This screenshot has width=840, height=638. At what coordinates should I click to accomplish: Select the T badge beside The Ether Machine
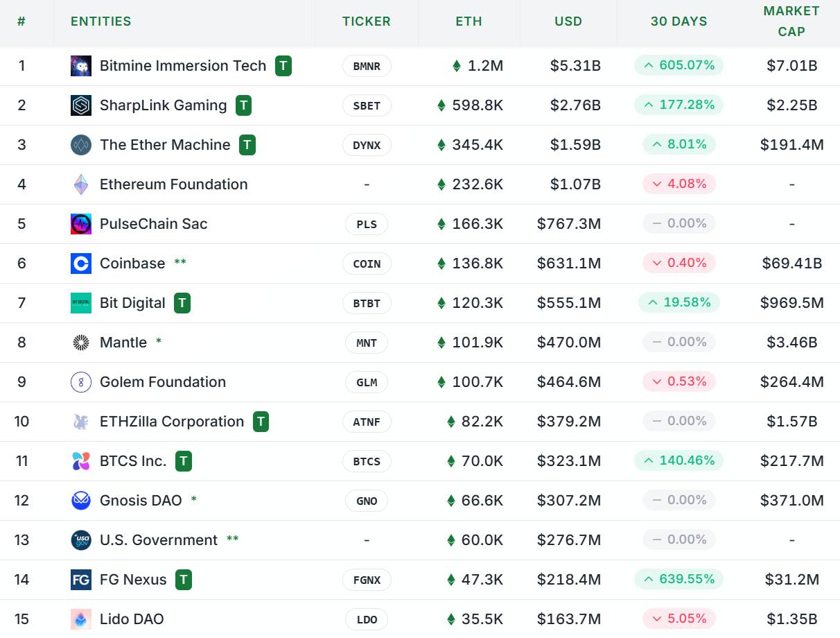coord(247,145)
